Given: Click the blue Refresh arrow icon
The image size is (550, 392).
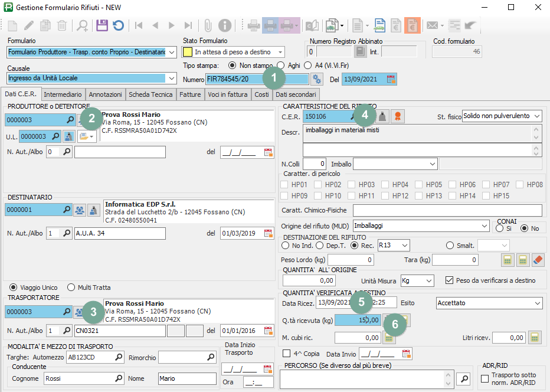Looking at the screenshot, I should [118, 25].
